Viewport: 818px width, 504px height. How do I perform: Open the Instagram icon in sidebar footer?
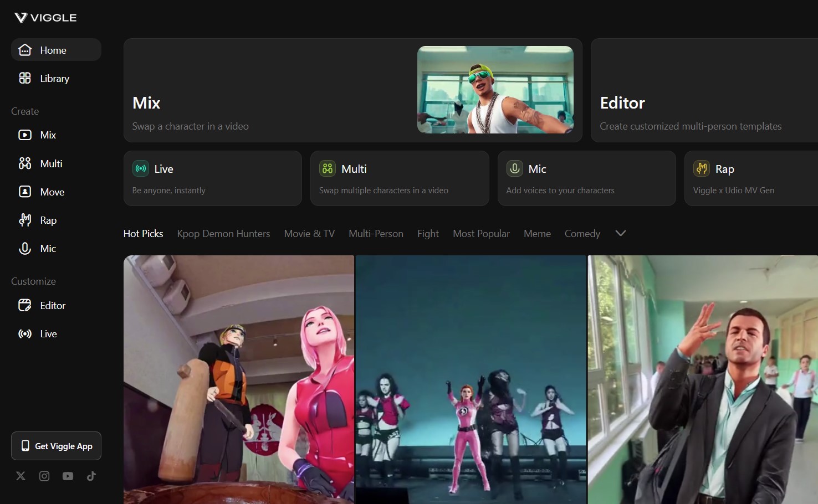(44, 476)
